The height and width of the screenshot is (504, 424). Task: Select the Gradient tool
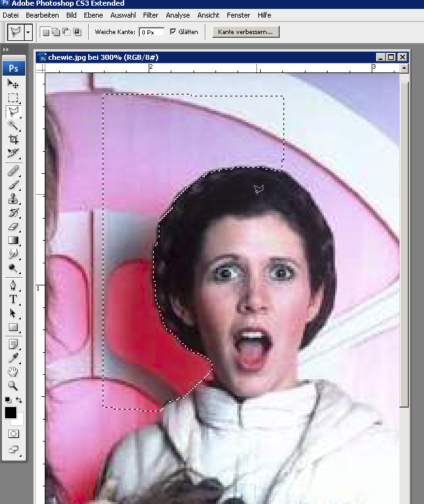point(13,241)
